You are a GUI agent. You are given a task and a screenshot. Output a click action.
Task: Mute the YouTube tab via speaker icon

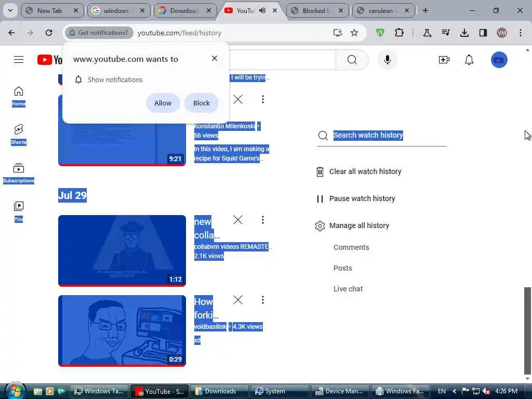coord(262,10)
